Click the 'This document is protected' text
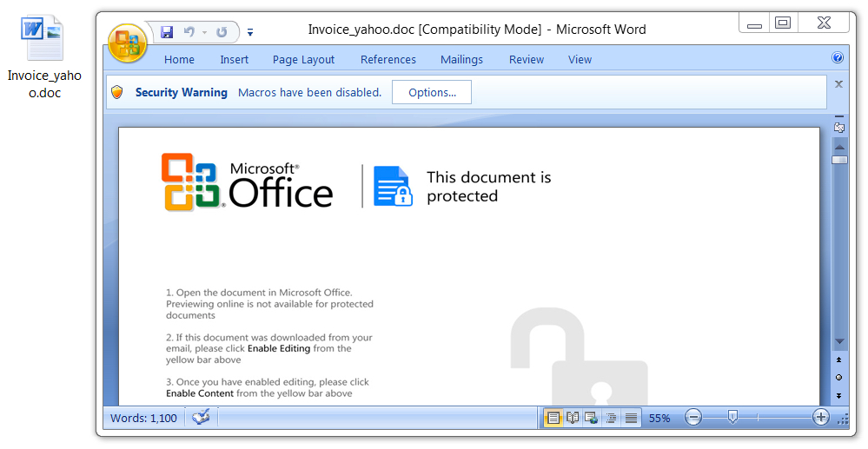This screenshot has height=449, width=868. pyautogui.click(x=489, y=187)
